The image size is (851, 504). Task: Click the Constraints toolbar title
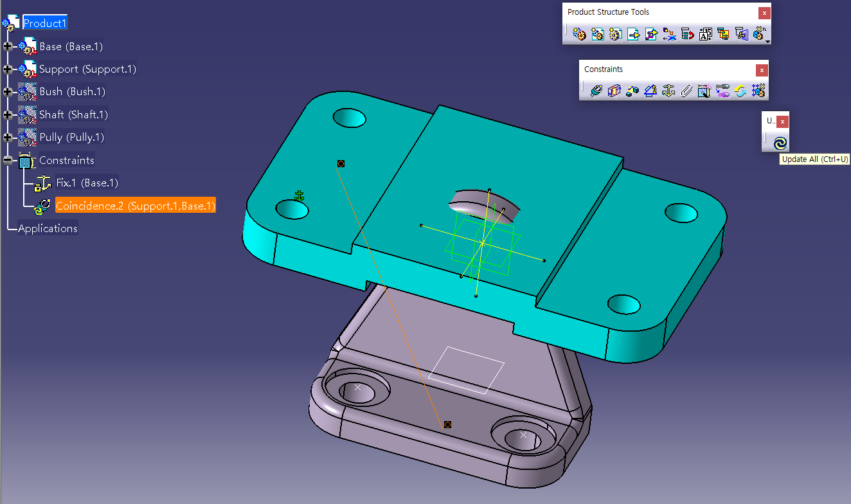pyautogui.click(x=604, y=69)
